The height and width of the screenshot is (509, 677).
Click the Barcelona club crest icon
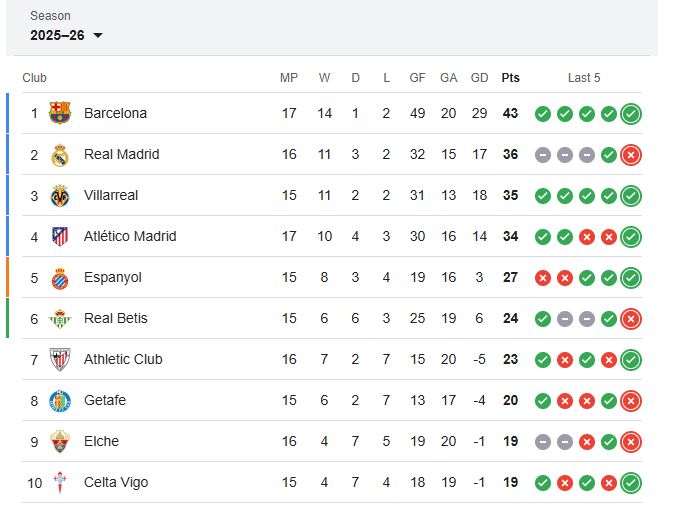[x=60, y=113]
